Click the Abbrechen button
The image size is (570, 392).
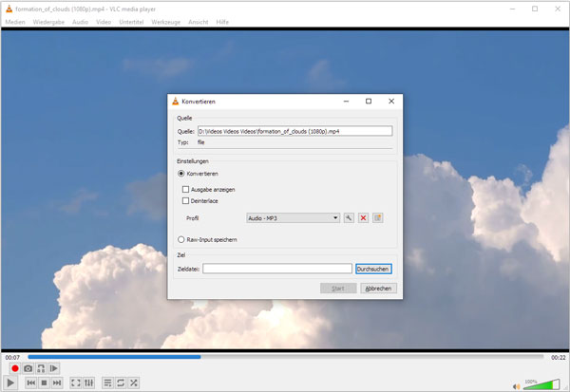pos(378,289)
